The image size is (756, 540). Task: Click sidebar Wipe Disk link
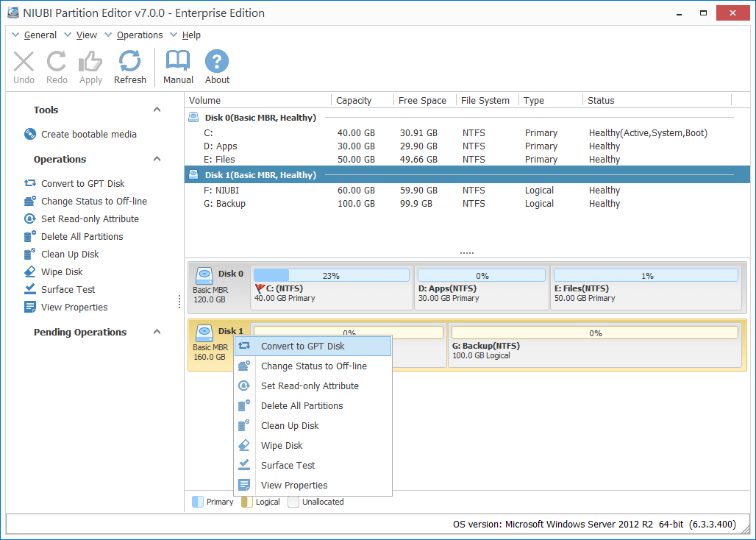click(62, 272)
